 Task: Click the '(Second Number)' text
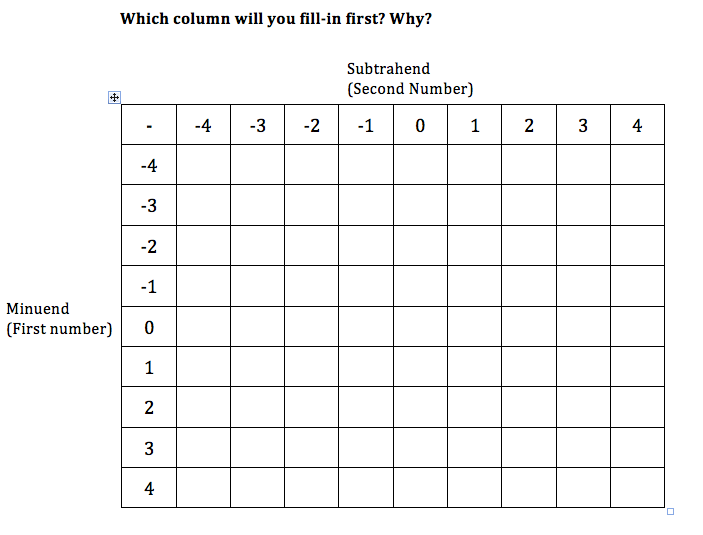[410, 89]
